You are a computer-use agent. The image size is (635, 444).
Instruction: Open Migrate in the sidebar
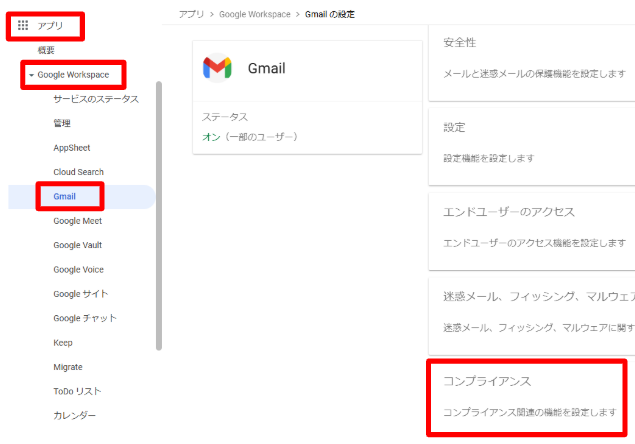(x=68, y=367)
